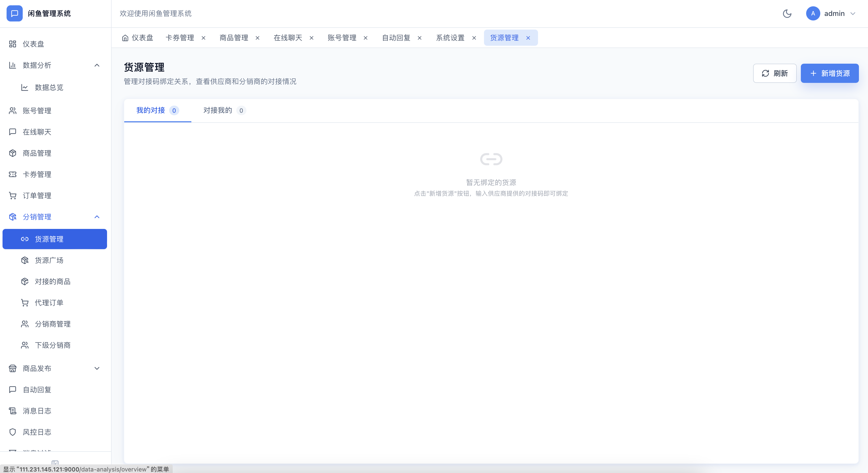Close the 卡券管理 tab

click(203, 38)
